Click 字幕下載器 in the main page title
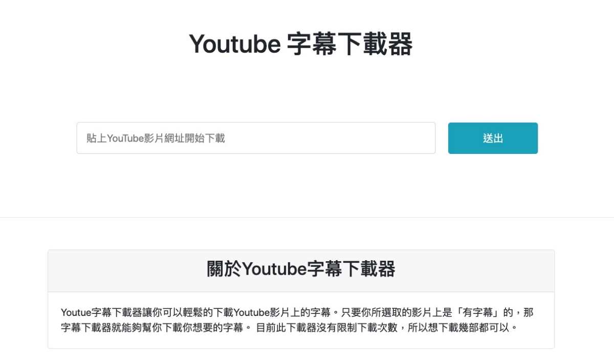 click(x=350, y=44)
